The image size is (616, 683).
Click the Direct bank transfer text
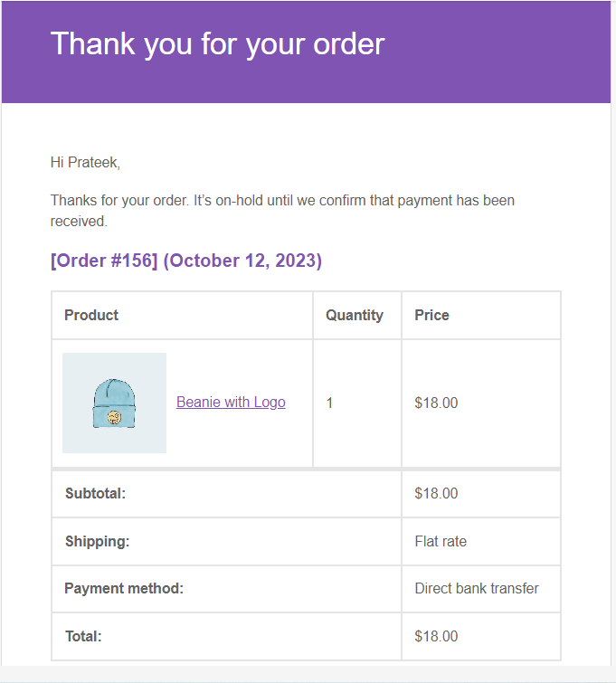[477, 588]
